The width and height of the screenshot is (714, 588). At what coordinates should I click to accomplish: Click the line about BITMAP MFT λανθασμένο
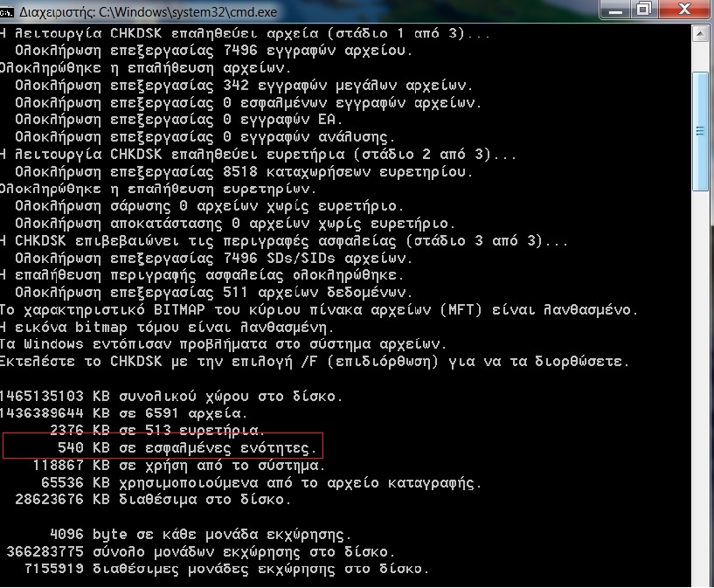pos(319,310)
